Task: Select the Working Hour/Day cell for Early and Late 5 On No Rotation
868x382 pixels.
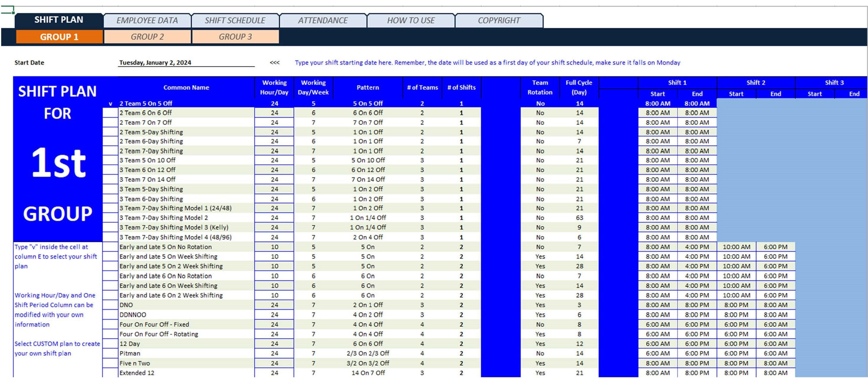Action: point(275,247)
